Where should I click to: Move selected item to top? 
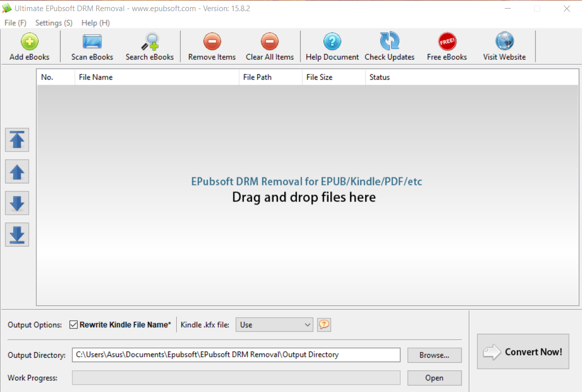[x=17, y=140]
